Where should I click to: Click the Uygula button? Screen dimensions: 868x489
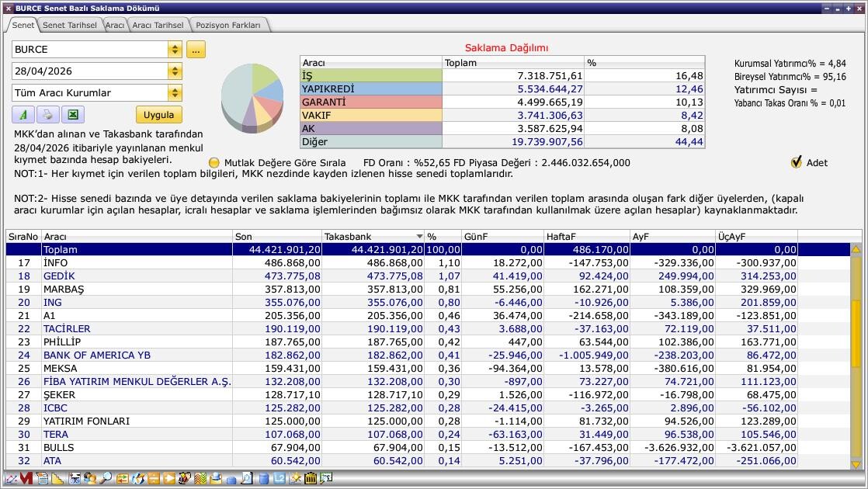coord(159,115)
